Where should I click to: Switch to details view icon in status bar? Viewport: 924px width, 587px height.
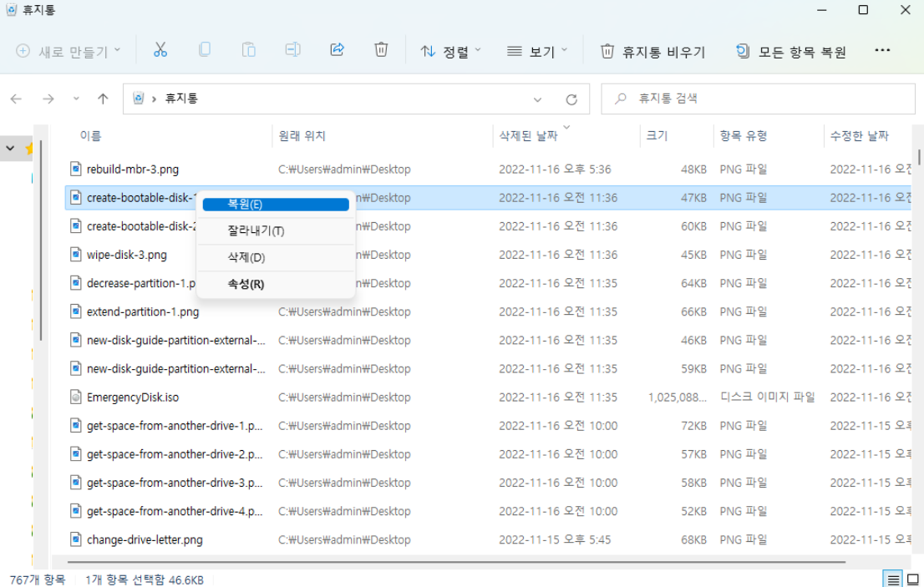coord(893,579)
